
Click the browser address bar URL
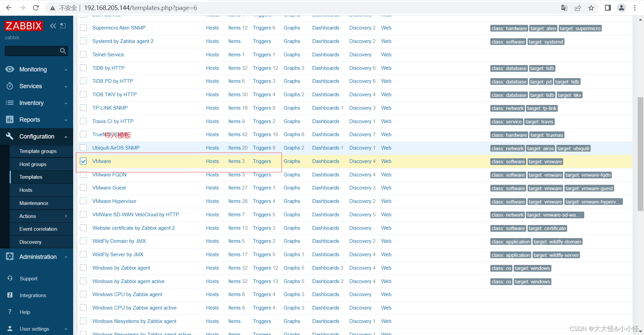tap(140, 8)
